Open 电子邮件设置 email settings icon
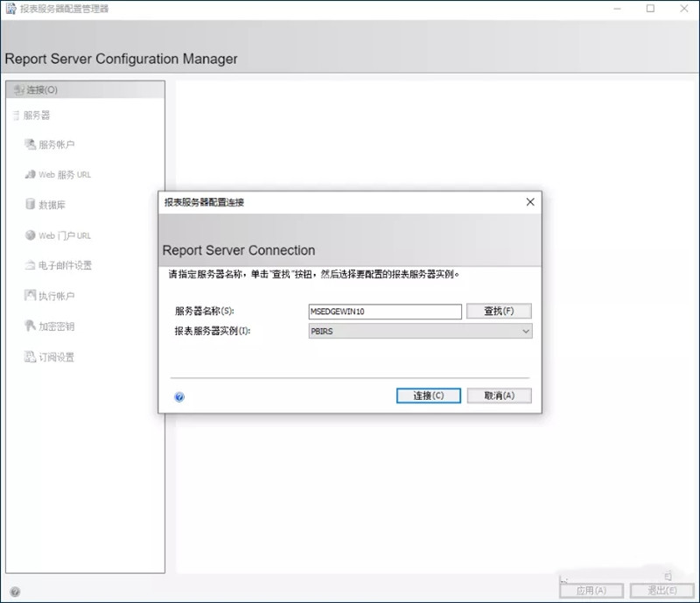700x603 pixels. (x=30, y=265)
